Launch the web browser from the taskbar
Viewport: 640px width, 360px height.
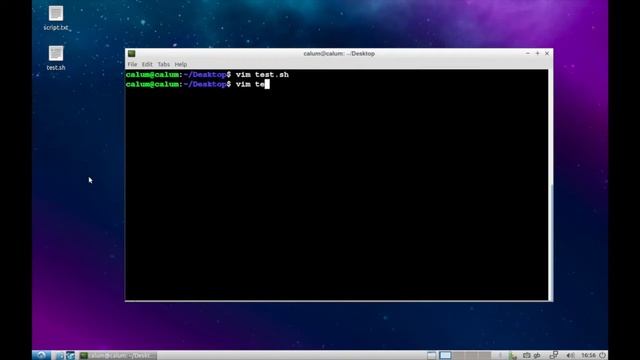70,356
